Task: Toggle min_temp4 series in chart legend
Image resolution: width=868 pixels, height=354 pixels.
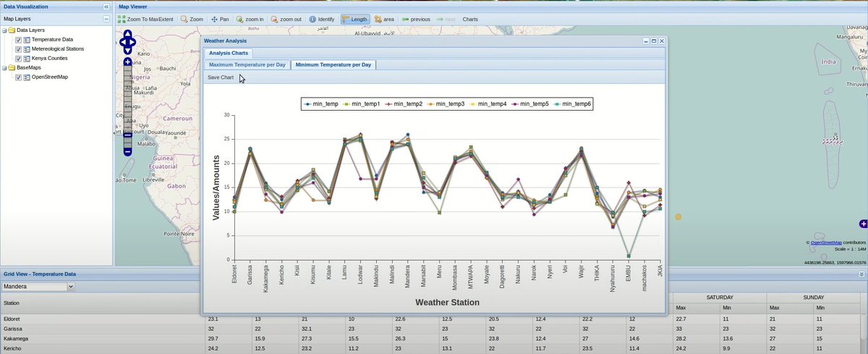Action: 487,104
